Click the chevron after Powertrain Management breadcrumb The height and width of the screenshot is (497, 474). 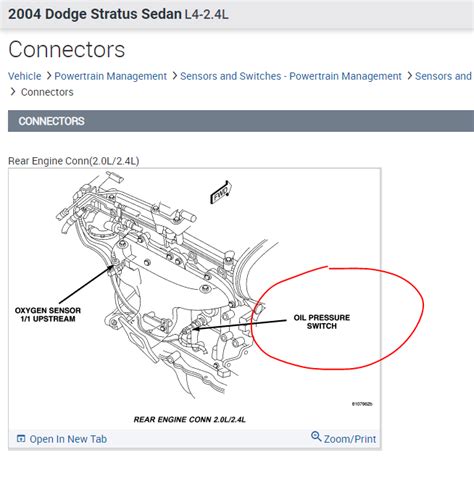tap(174, 76)
